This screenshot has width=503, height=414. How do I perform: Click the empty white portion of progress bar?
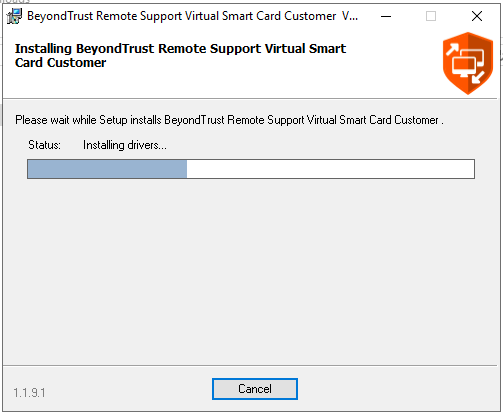[x=330, y=169]
